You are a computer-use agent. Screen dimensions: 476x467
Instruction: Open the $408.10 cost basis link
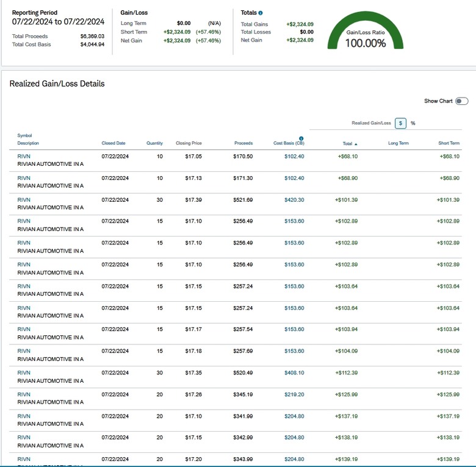[x=294, y=373]
